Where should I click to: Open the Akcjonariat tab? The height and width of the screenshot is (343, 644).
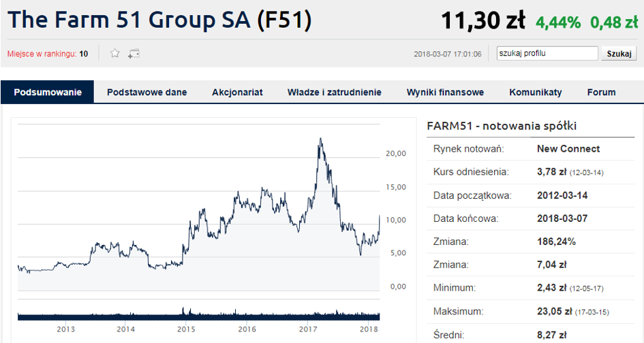(x=237, y=92)
